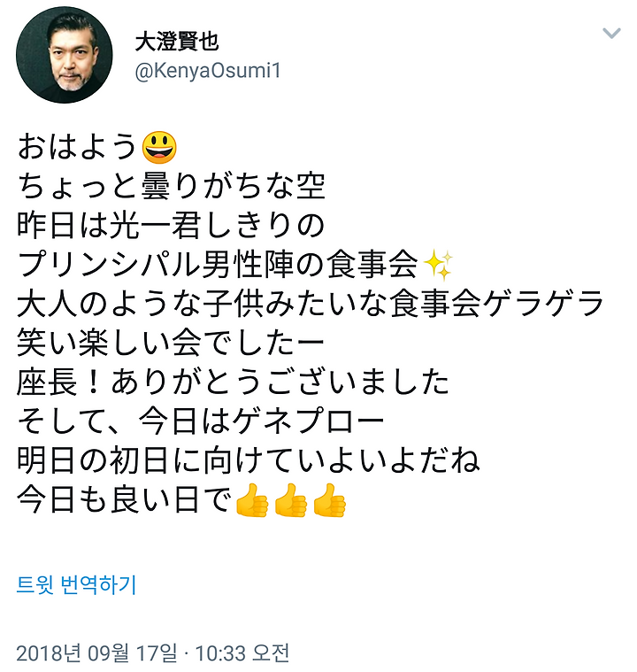Click the profile avatar photo
This screenshot has width=637, height=672.
tap(65, 54)
